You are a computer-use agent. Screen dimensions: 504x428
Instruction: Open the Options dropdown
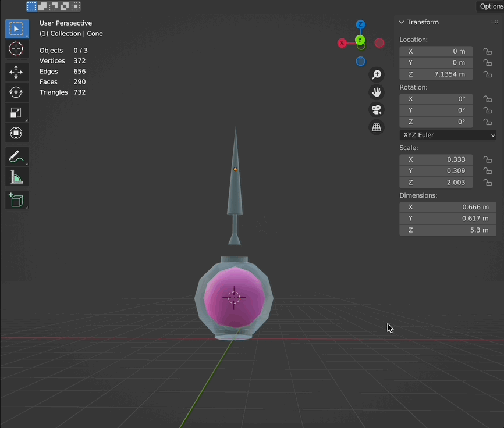point(491,6)
